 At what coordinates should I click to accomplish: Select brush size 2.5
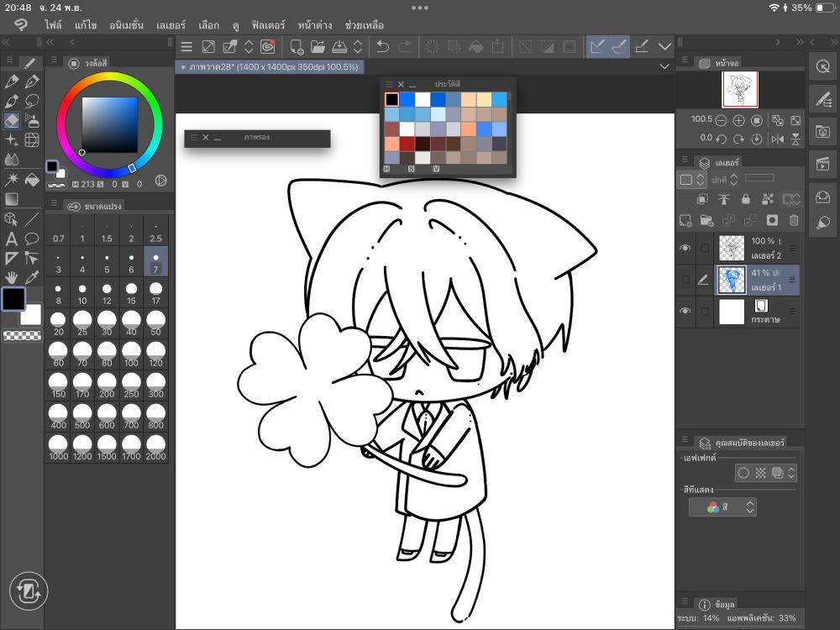(156, 232)
